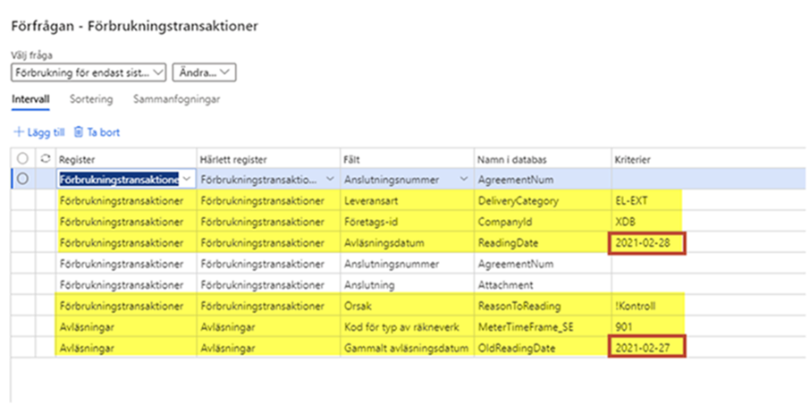This screenshot has width=810, height=405.
Task: Select the Intervall tab
Action: [x=31, y=100]
